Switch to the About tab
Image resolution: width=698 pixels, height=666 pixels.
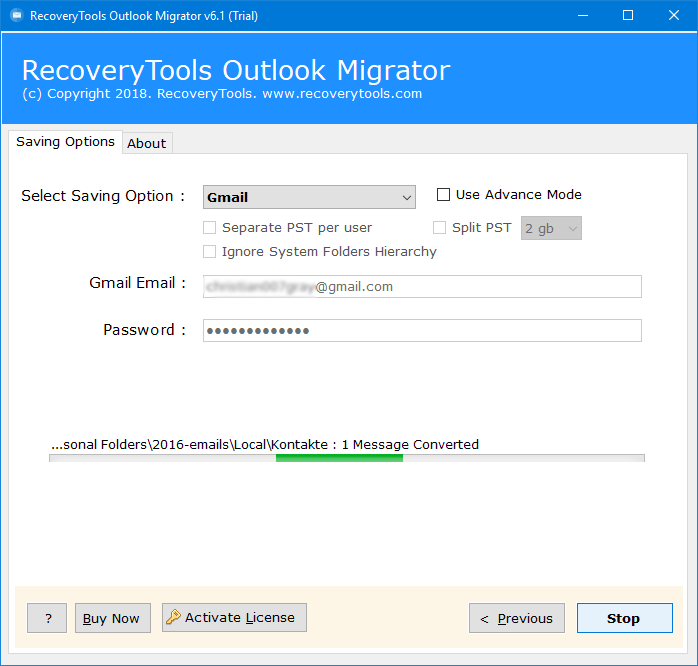147,143
